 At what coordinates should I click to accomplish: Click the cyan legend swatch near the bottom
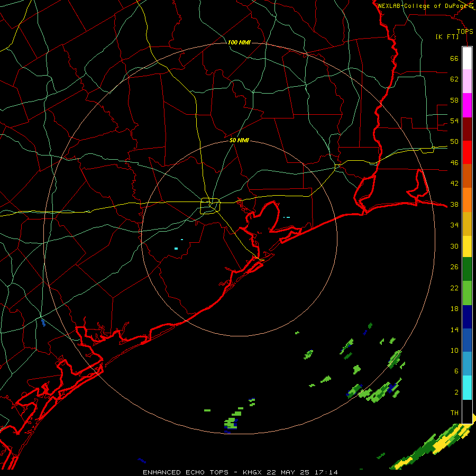pos(467,388)
